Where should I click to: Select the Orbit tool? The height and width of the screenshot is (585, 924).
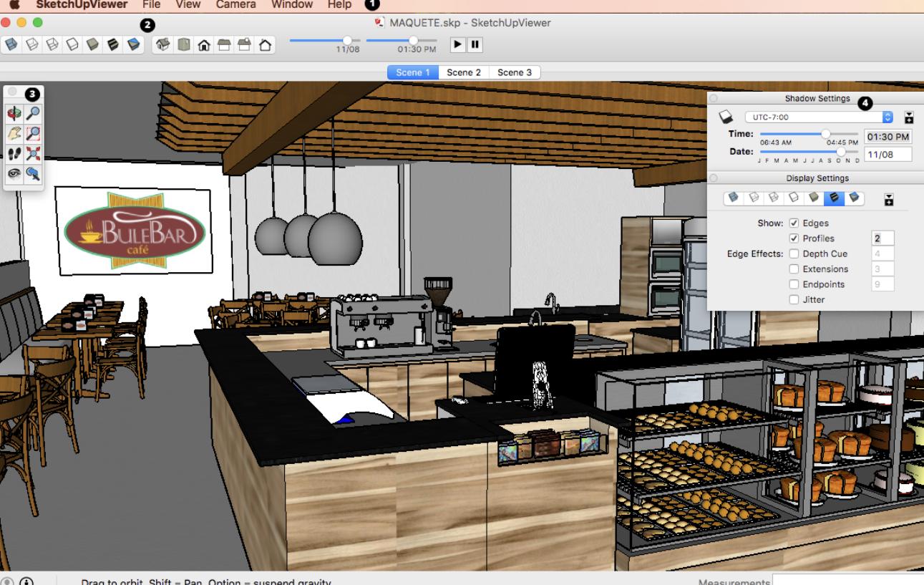coord(14,113)
